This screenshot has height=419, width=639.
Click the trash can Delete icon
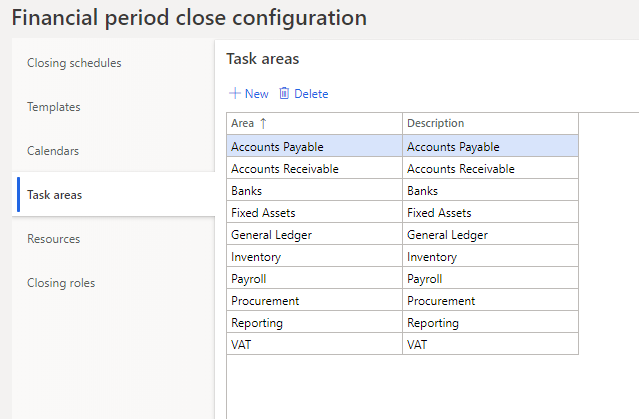pyautogui.click(x=284, y=94)
